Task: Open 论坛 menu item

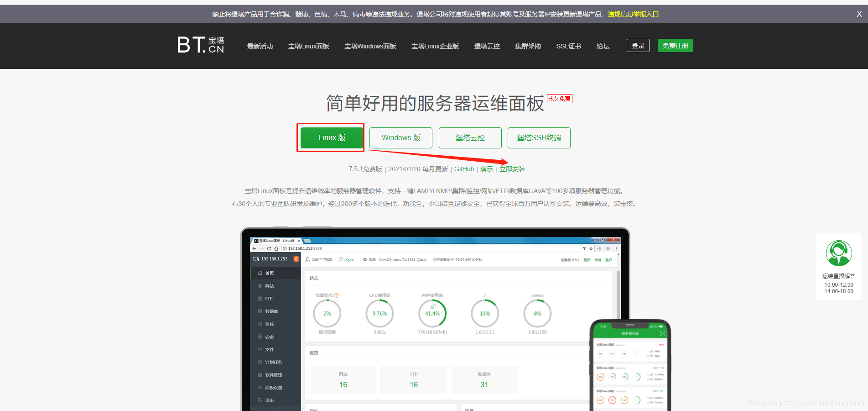Action: coord(603,46)
